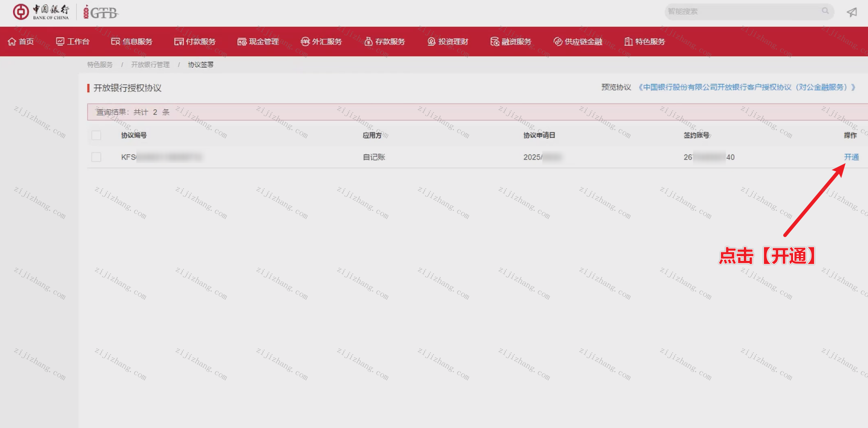Open the 投资理财 menu
868x428 pixels.
coord(448,42)
